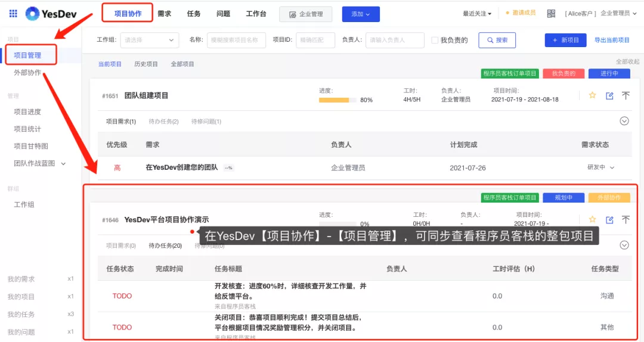Click the blue 进行中 tag
This screenshot has height=342, width=644.
click(609, 73)
